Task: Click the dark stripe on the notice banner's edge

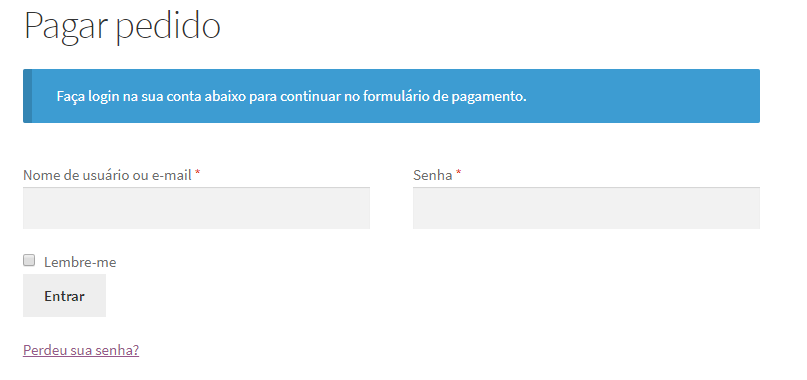Action: coord(27,96)
